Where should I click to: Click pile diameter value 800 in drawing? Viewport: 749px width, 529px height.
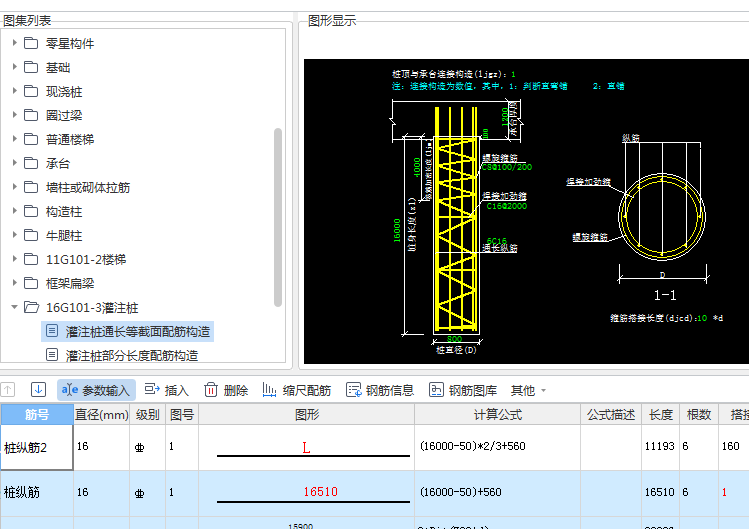454,339
